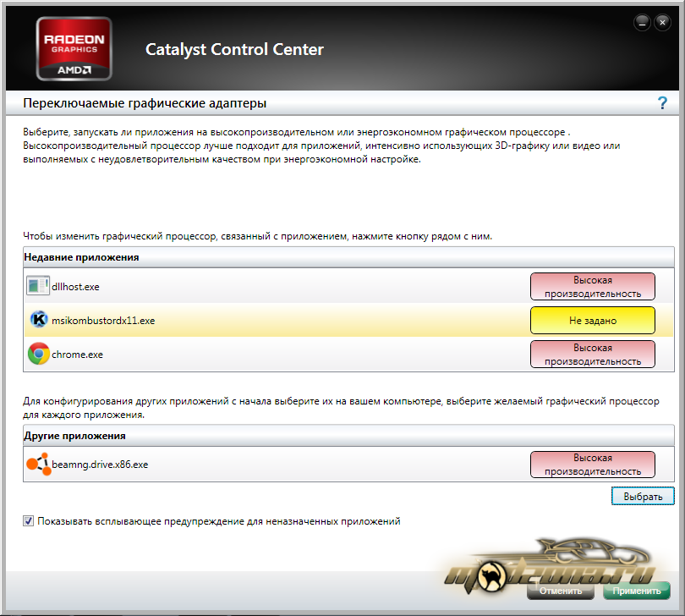
Task: Click the yellow 'Не задано' button
Action: pos(592,321)
